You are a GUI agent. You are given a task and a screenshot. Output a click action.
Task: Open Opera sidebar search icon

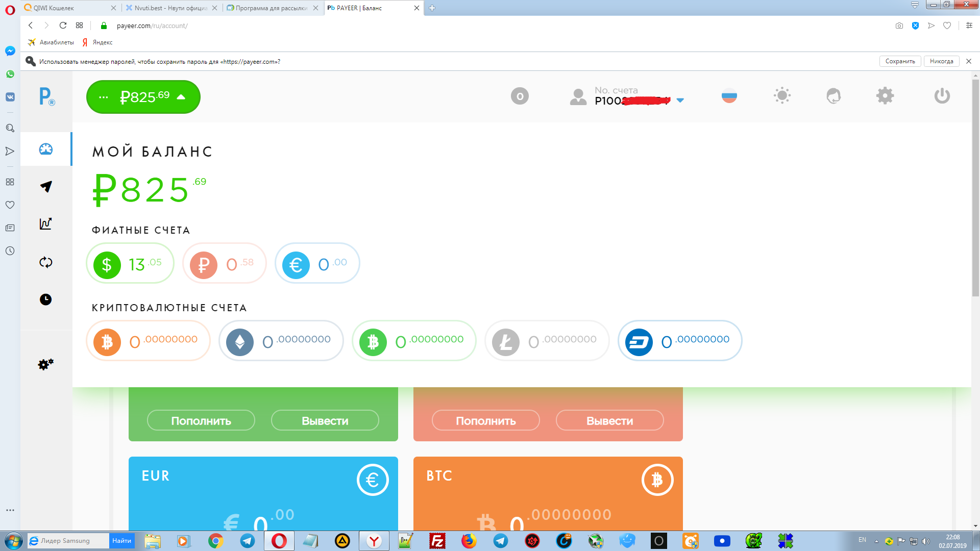tap(10, 128)
